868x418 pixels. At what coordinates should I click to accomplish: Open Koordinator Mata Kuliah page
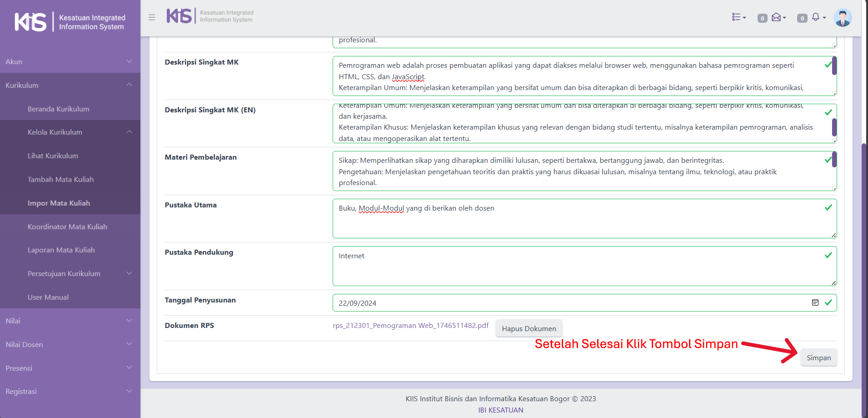(x=67, y=227)
